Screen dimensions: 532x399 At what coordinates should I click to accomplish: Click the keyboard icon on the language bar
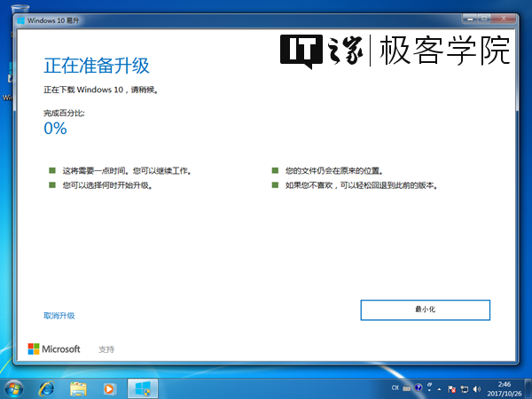tap(407, 387)
